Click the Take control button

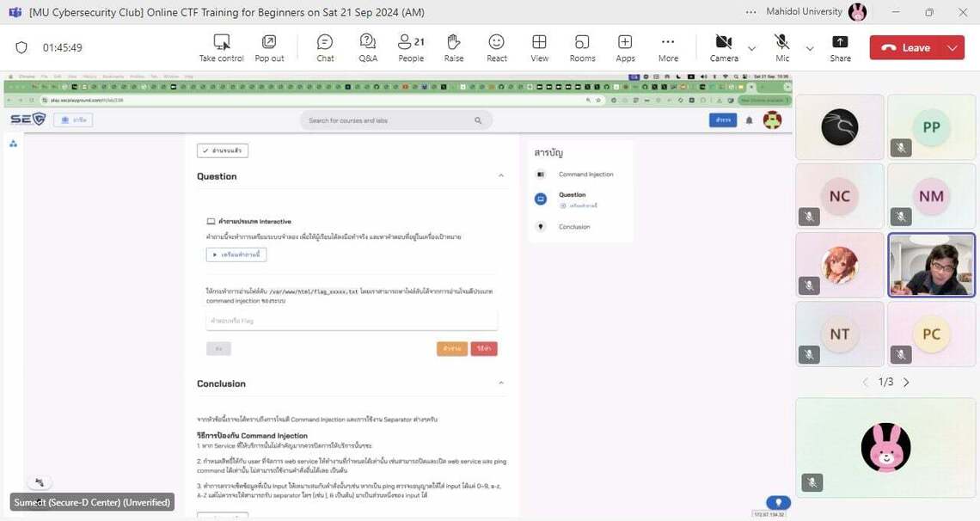(x=222, y=47)
